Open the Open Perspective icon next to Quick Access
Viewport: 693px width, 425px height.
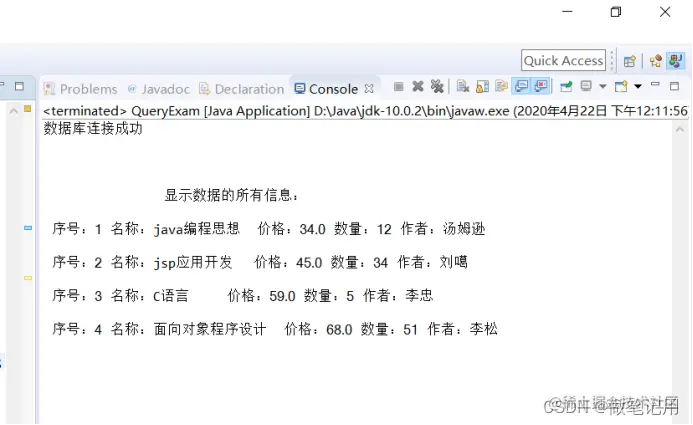pos(629,61)
